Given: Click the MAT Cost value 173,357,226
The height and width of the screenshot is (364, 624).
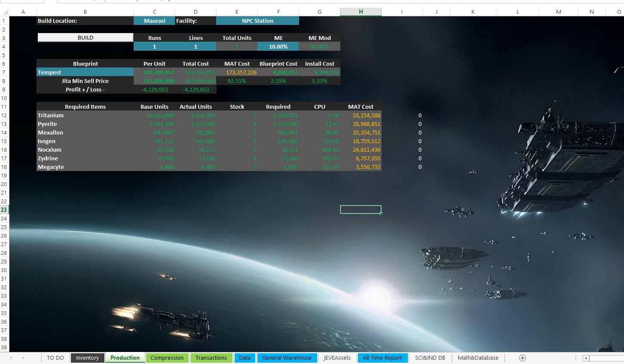Looking at the screenshot, I should coord(237,72).
